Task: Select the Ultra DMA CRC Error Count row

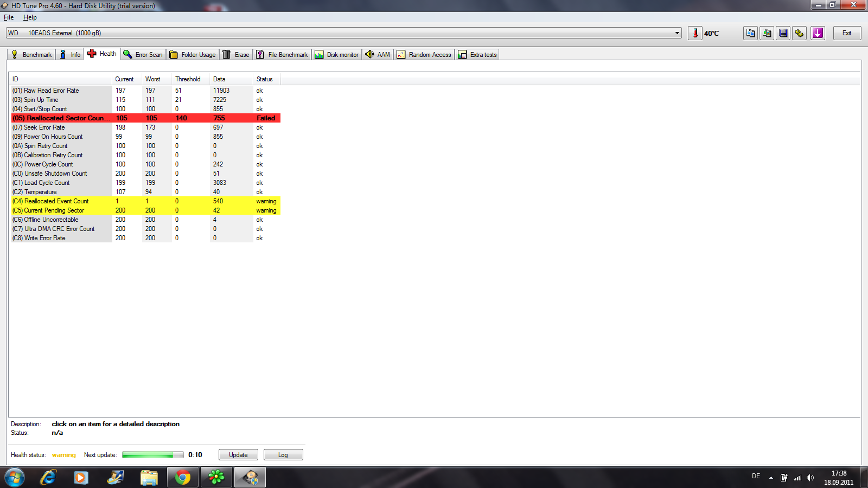Action: 145,229
